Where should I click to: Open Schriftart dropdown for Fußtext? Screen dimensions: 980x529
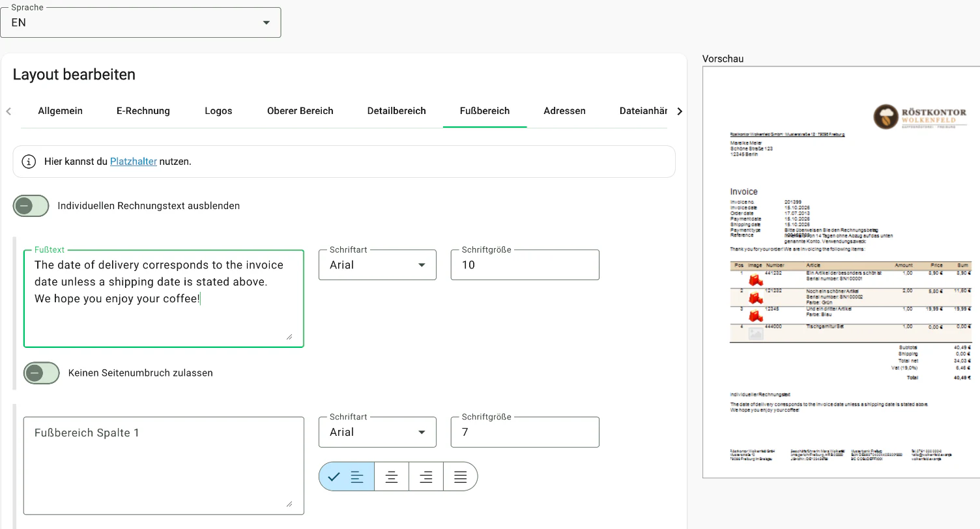[377, 265]
